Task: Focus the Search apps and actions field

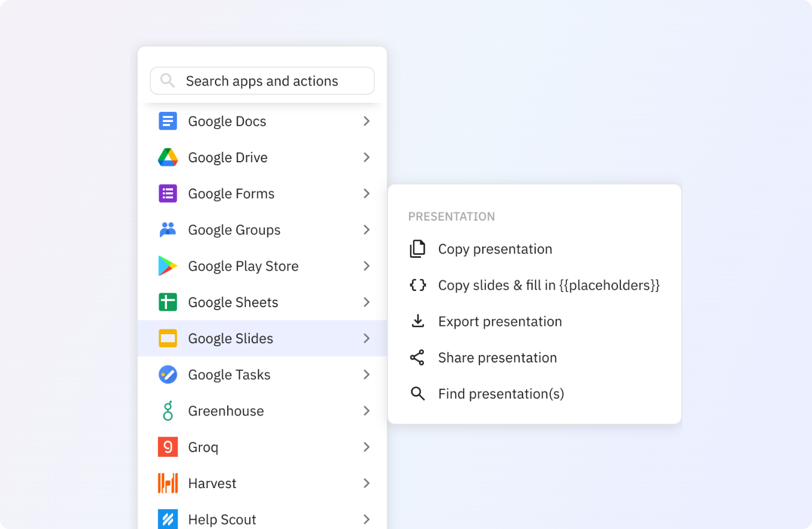Action: (262, 81)
